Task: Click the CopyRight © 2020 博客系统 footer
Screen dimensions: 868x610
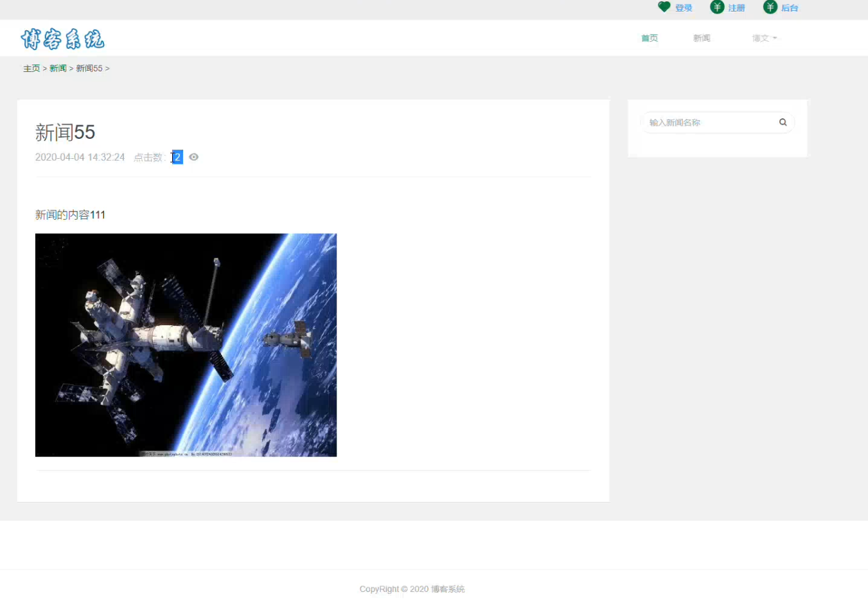Action: tap(412, 589)
